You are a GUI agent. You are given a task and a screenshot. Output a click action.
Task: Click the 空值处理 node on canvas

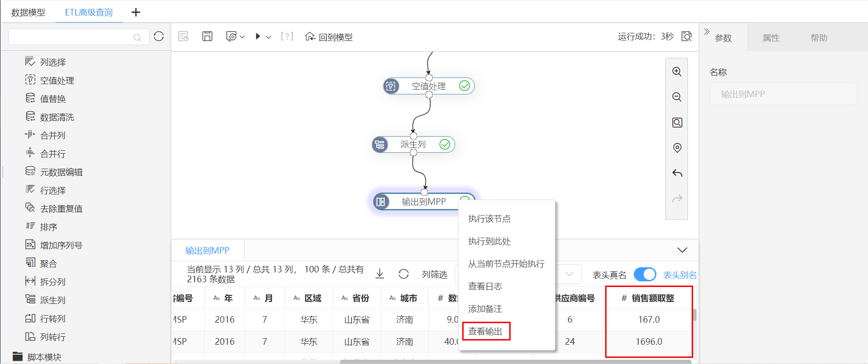pyautogui.click(x=429, y=86)
